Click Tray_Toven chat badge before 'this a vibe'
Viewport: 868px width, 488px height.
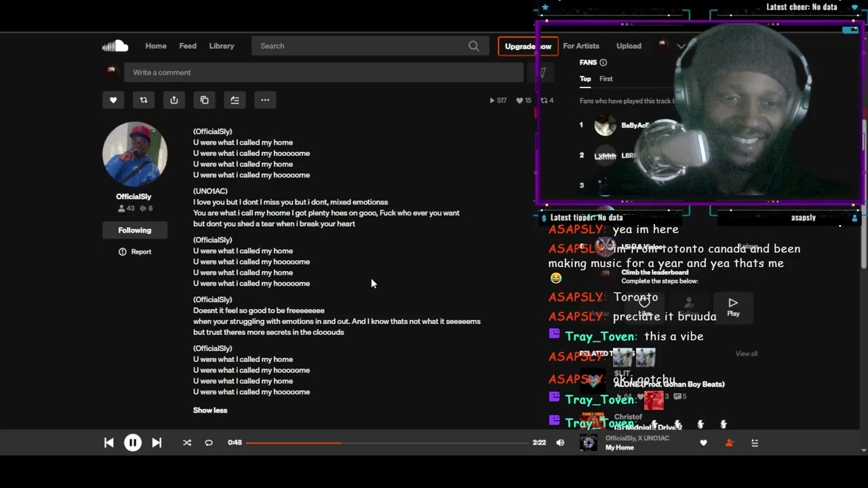point(554,334)
